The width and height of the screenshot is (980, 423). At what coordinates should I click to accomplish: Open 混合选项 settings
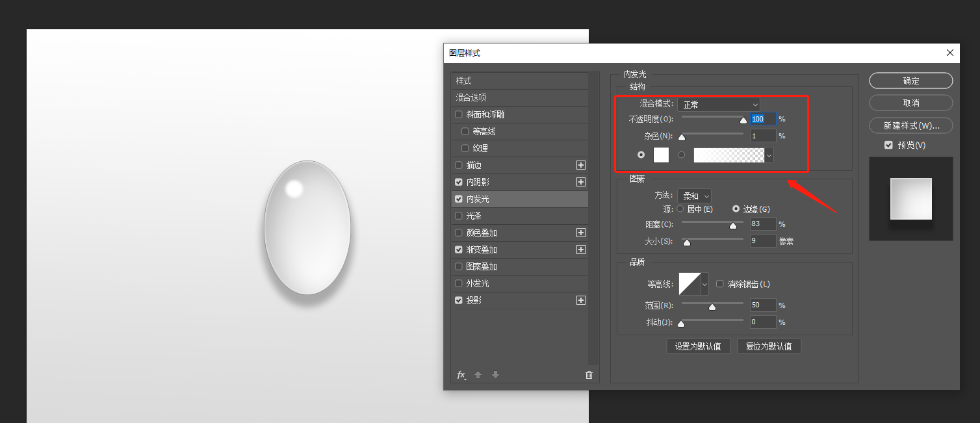(x=520, y=97)
